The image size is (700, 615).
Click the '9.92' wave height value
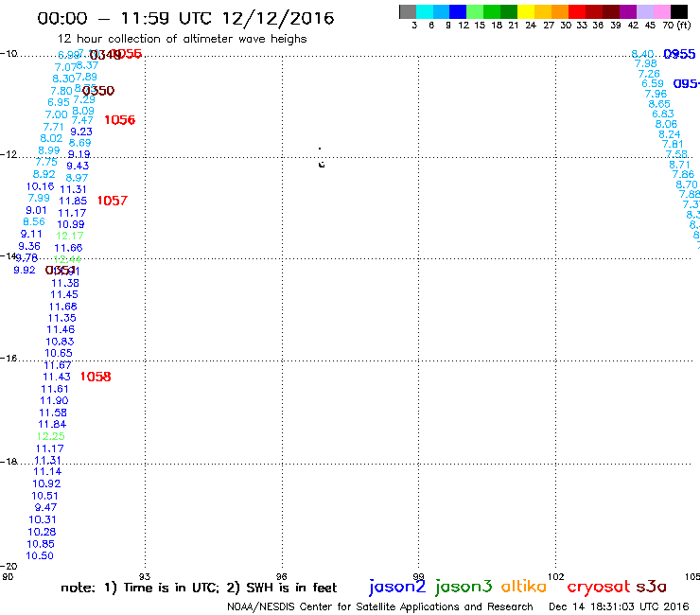pos(24,271)
